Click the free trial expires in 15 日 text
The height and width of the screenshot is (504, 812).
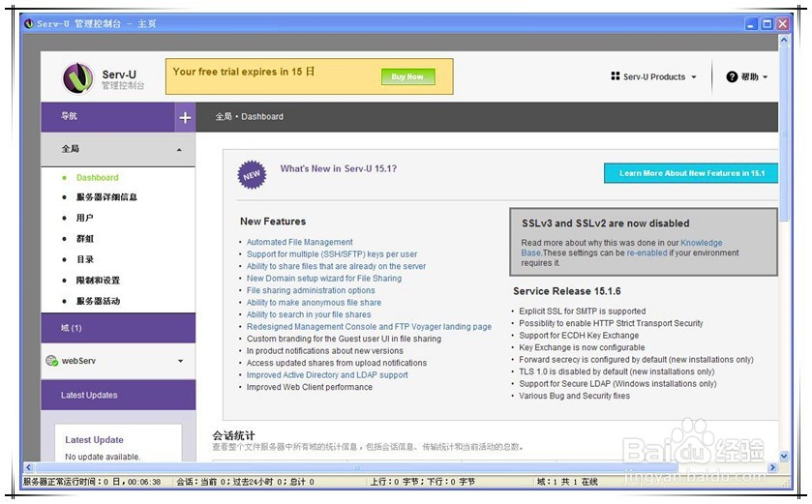[243, 72]
